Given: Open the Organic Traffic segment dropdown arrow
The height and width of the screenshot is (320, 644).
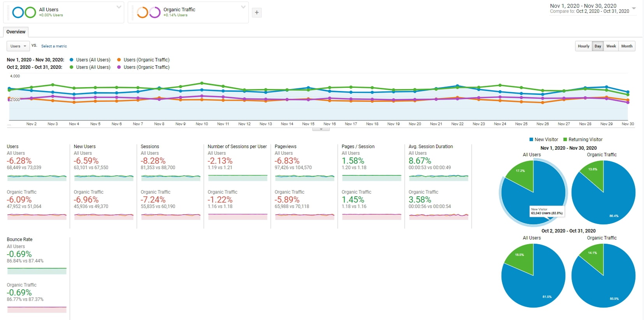Looking at the screenshot, I should 243,7.
